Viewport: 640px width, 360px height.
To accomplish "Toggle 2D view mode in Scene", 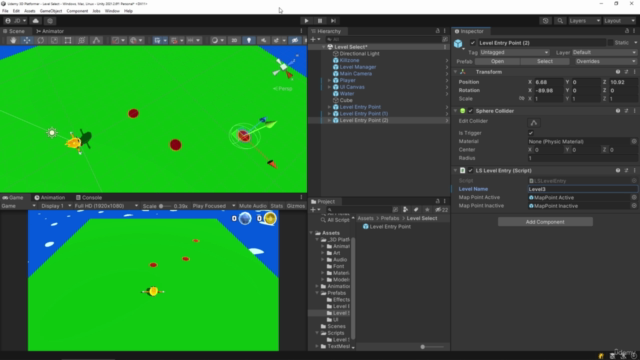I will (x=234, y=40).
